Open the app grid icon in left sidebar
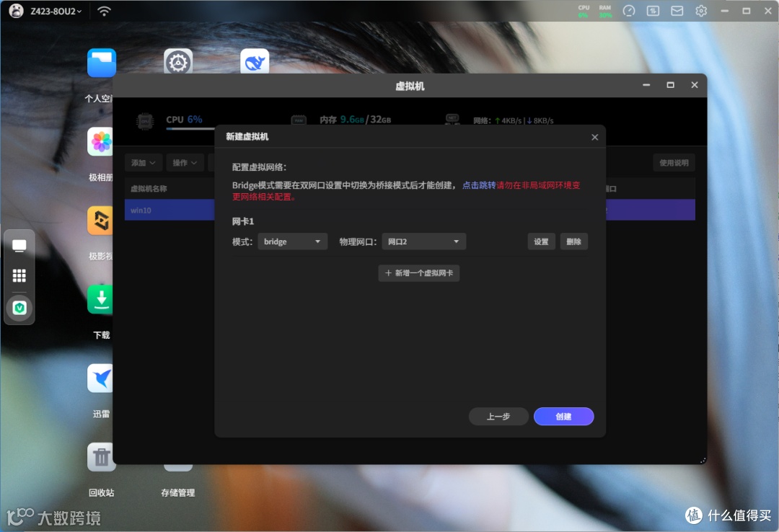Viewport: 779px width, 532px height. click(x=19, y=275)
